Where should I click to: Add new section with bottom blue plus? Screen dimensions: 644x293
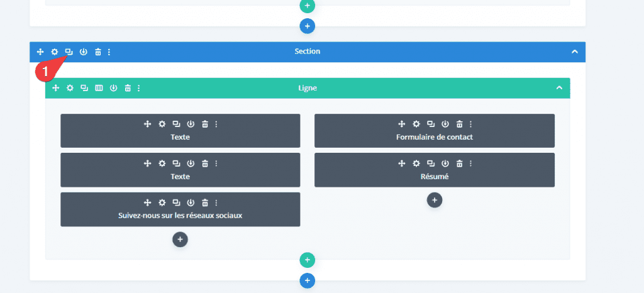[x=307, y=281]
